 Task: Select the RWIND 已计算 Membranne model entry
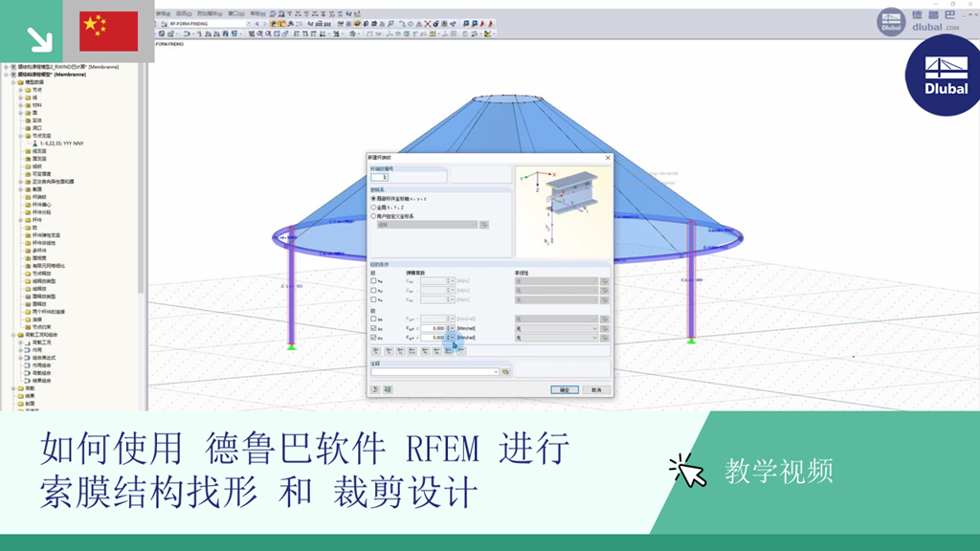click(x=68, y=67)
